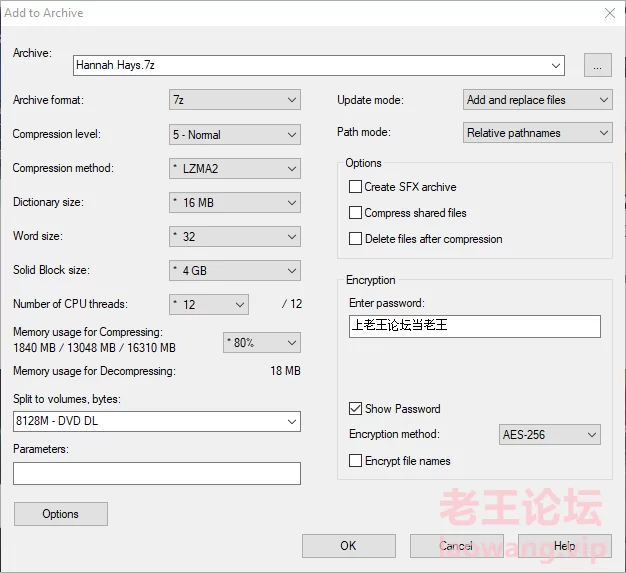Expand the Dictionary size 16 MB dropdown
Viewport: 626px width, 573px height.
[235, 202]
